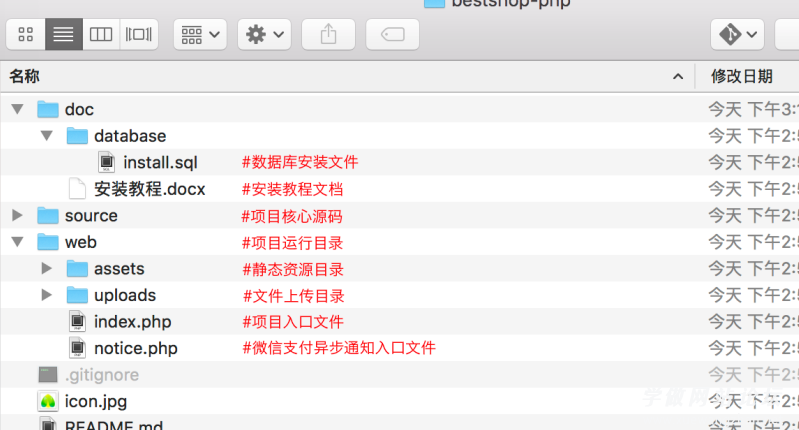Sort by 修改日期 column header
The image size is (799, 430).
pos(741,76)
